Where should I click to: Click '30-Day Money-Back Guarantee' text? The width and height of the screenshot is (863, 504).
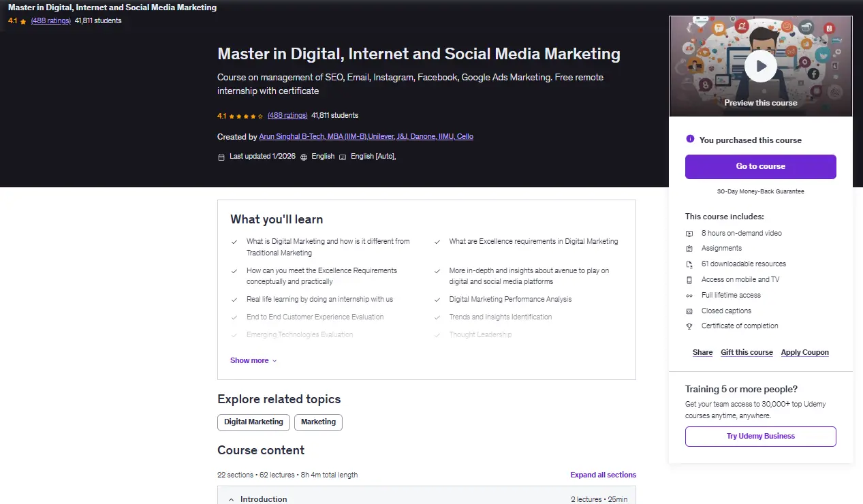pyautogui.click(x=760, y=191)
